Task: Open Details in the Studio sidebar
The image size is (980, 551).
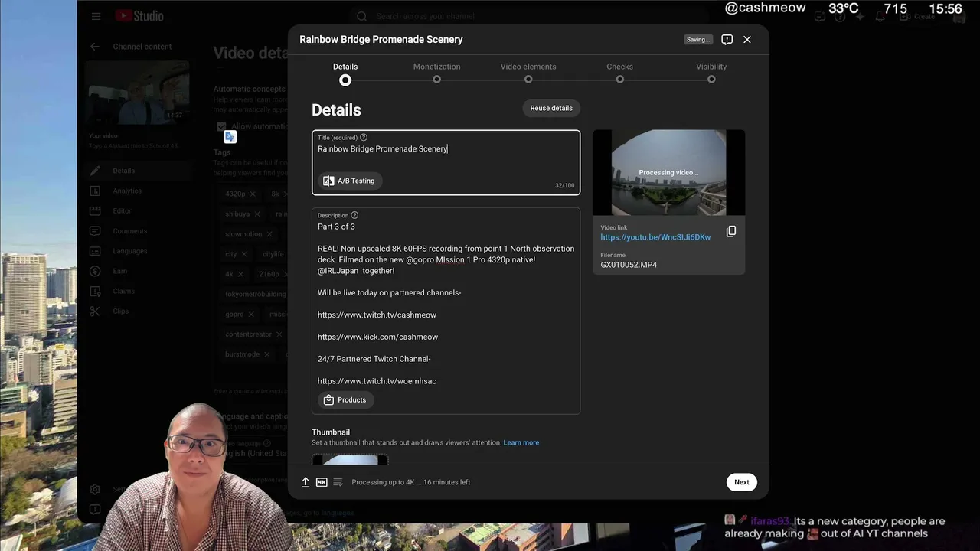Action: 123,171
